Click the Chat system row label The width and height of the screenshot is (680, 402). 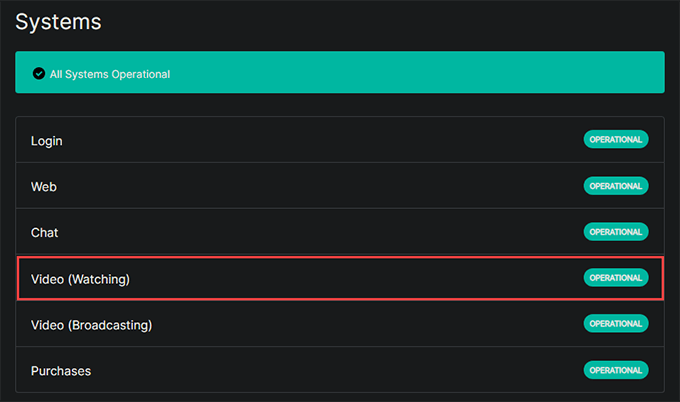pyautogui.click(x=45, y=233)
